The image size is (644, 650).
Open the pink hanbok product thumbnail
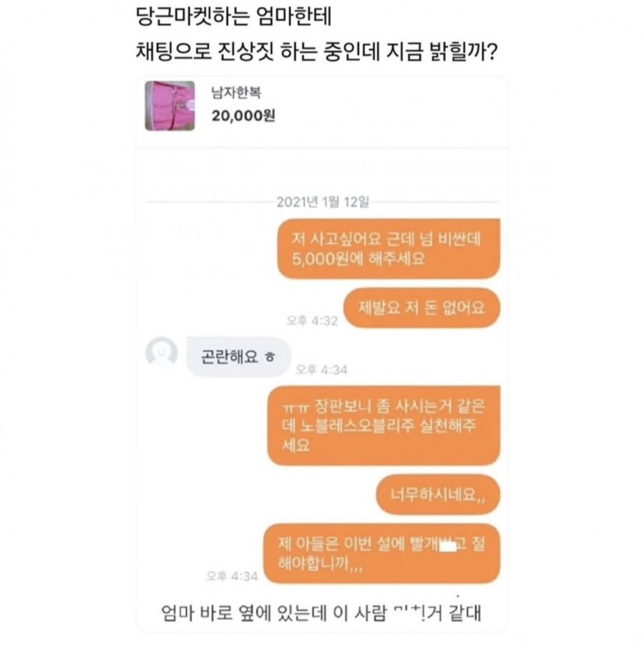click(170, 106)
